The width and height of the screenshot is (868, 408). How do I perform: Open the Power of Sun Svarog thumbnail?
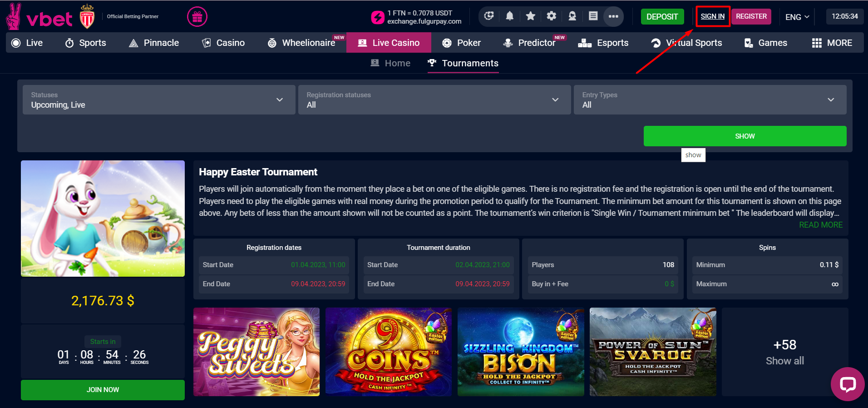(653, 352)
